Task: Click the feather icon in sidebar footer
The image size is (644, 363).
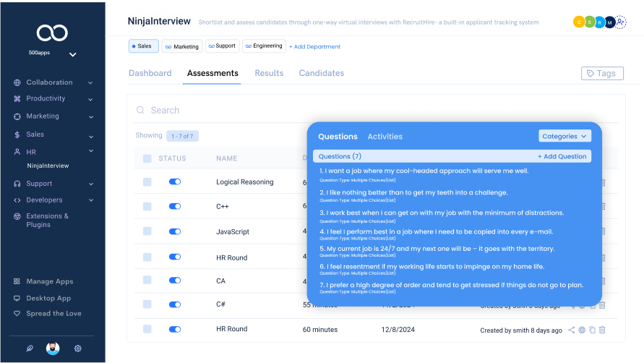Action: [x=30, y=348]
